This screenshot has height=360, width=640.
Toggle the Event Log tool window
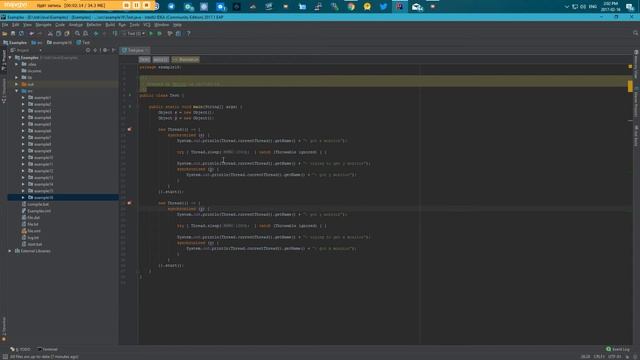click(618, 349)
